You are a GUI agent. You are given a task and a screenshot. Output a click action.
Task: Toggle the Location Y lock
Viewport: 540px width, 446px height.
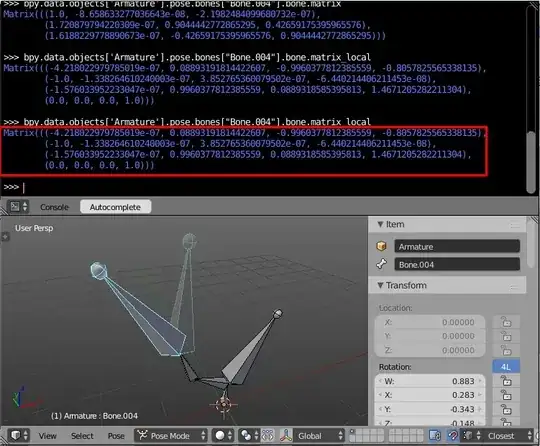pyautogui.click(x=506, y=336)
